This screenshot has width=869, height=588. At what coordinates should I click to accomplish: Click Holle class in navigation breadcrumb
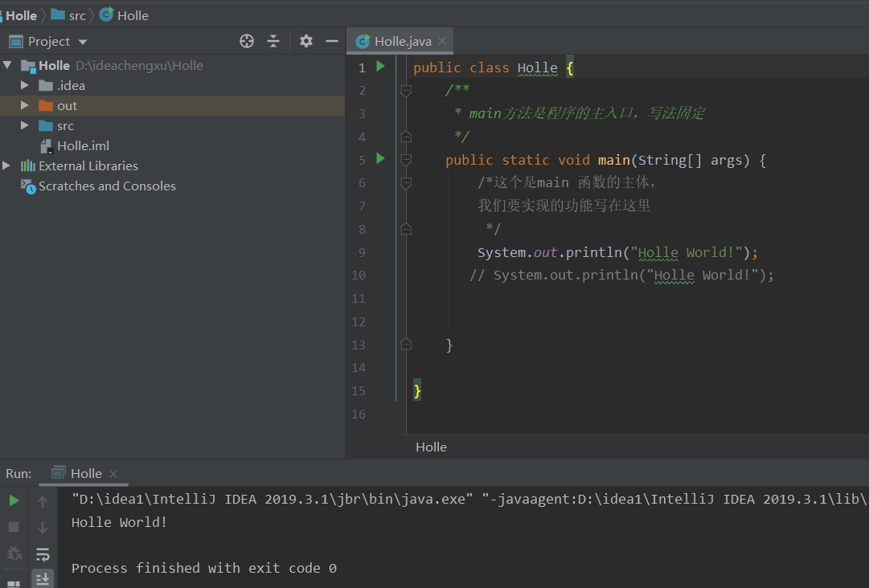point(133,15)
